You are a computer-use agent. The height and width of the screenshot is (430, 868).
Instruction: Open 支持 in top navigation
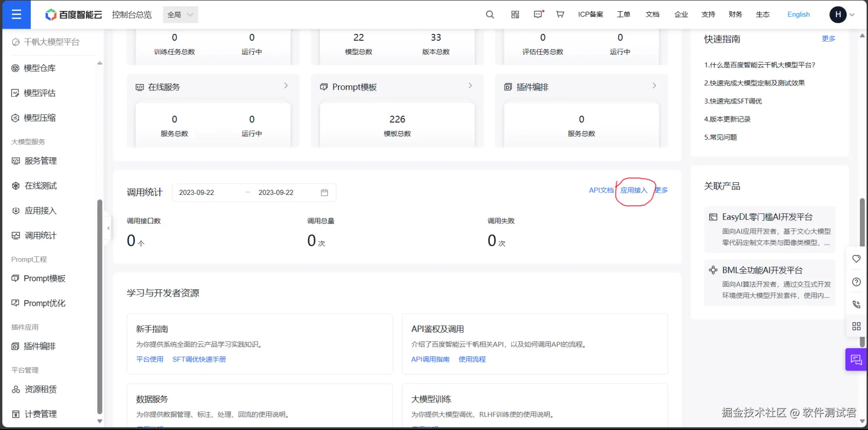click(x=708, y=15)
